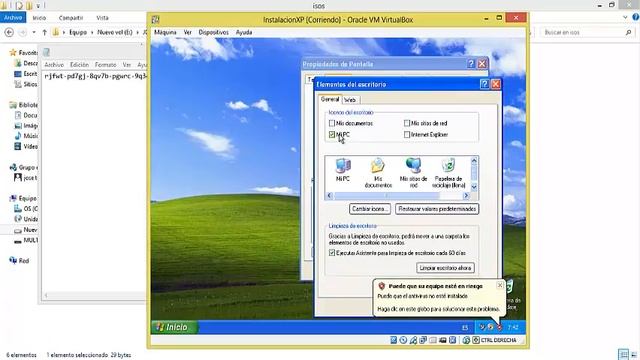Close the Elementos del escritorio dialog
640x360 pixels.
pos(496,84)
